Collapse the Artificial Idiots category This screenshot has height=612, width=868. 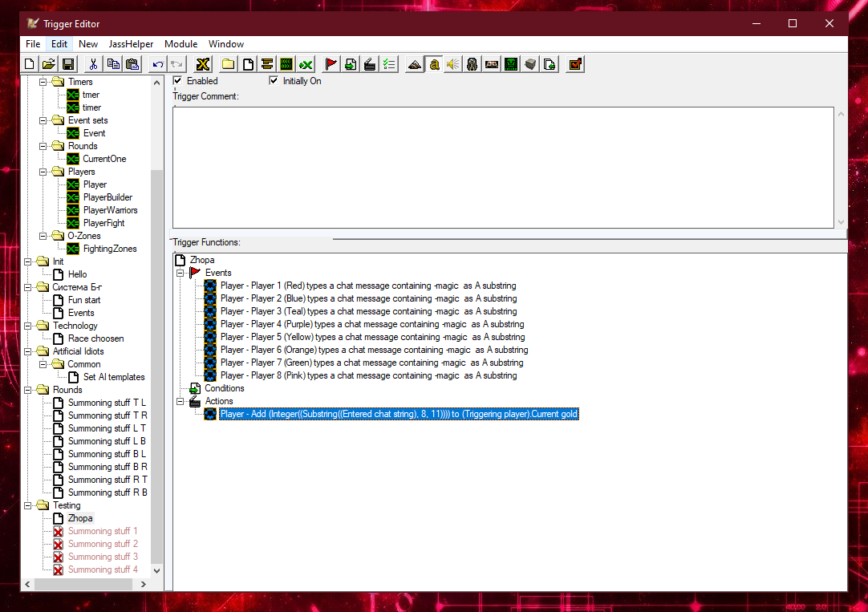click(x=28, y=351)
